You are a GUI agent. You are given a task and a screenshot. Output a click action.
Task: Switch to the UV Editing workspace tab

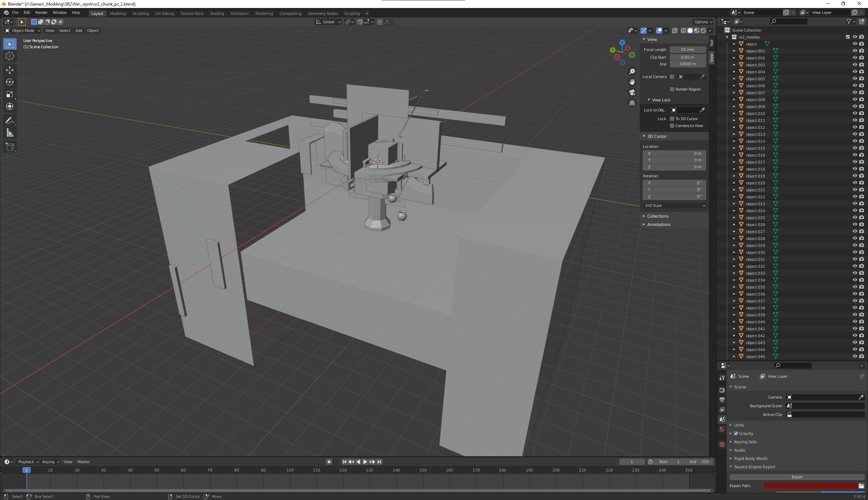(165, 14)
